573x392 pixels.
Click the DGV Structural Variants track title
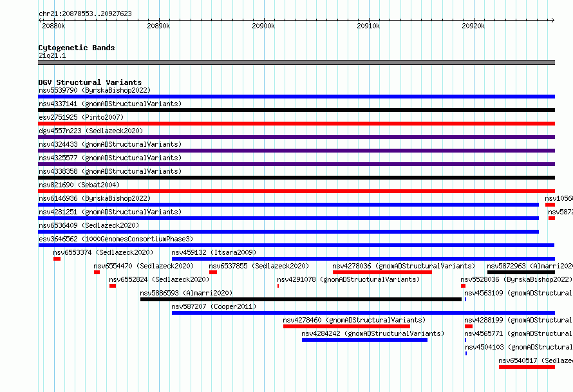(x=90, y=82)
